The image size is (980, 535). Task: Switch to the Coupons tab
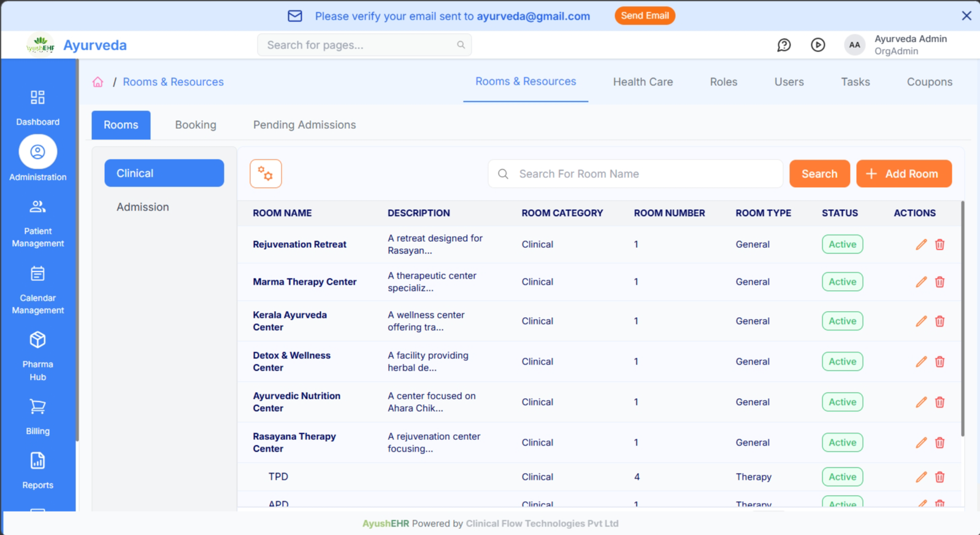pyautogui.click(x=929, y=82)
